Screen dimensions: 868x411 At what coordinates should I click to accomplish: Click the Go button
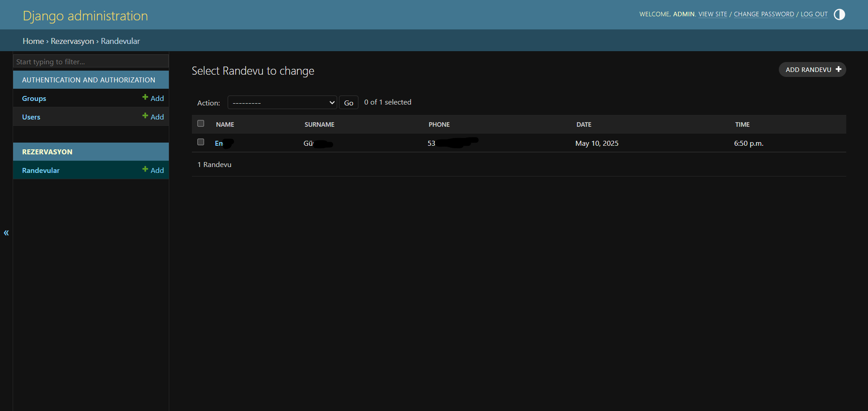(348, 103)
